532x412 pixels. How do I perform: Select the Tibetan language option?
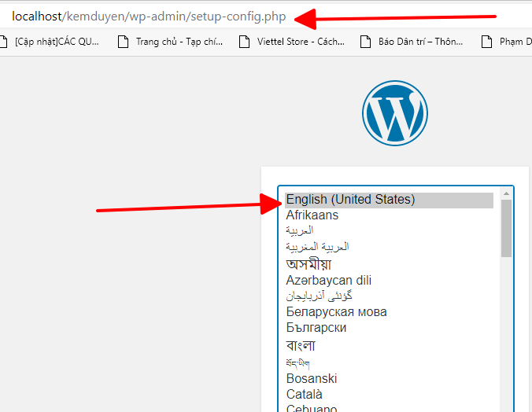pyautogui.click(x=389, y=363)
